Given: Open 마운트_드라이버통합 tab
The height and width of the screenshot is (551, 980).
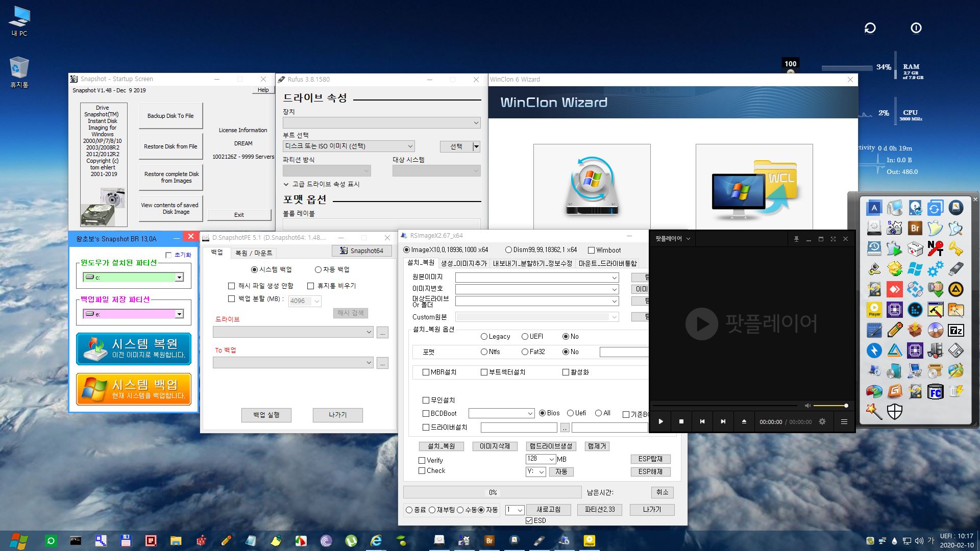Looking at the screenshot, I should pos(607,263).
